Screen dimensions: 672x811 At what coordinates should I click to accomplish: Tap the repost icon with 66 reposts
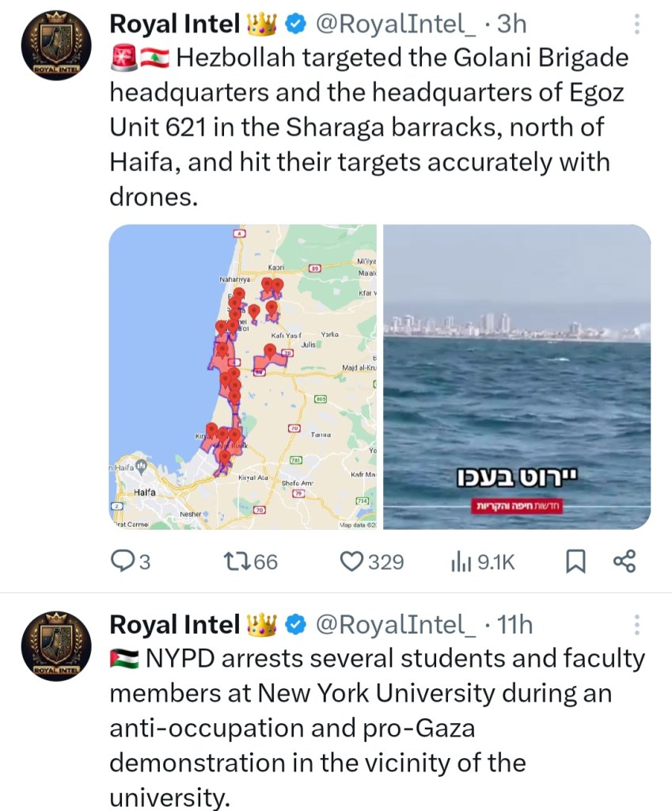[236, 562]
